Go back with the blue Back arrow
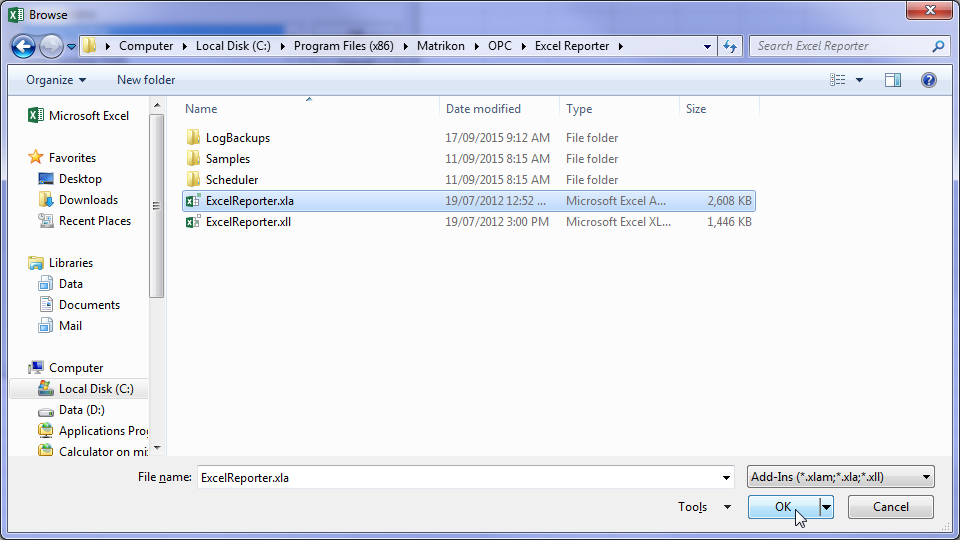The width and height of the screenshot is (960, 540). [23, 47]
